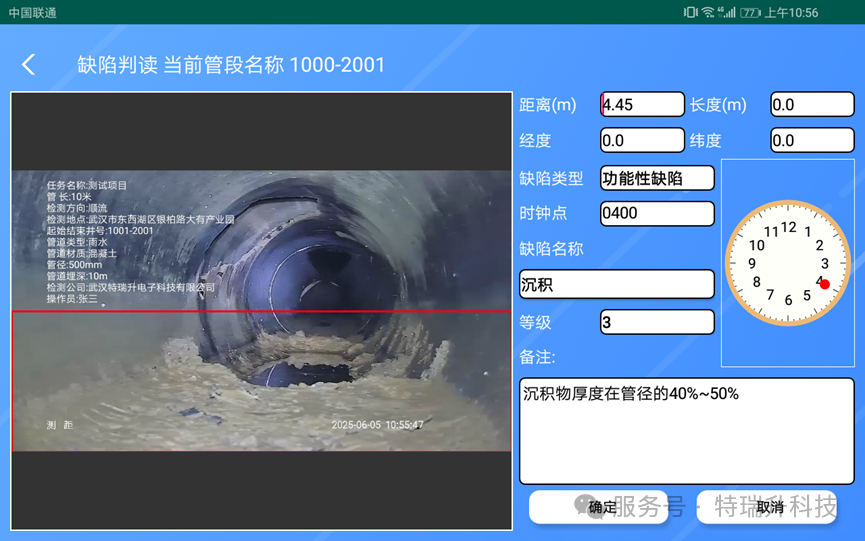This screenshot has width=865, height=541.
Task: Click the 缺陷类型 label
Action: click(551, 178)
